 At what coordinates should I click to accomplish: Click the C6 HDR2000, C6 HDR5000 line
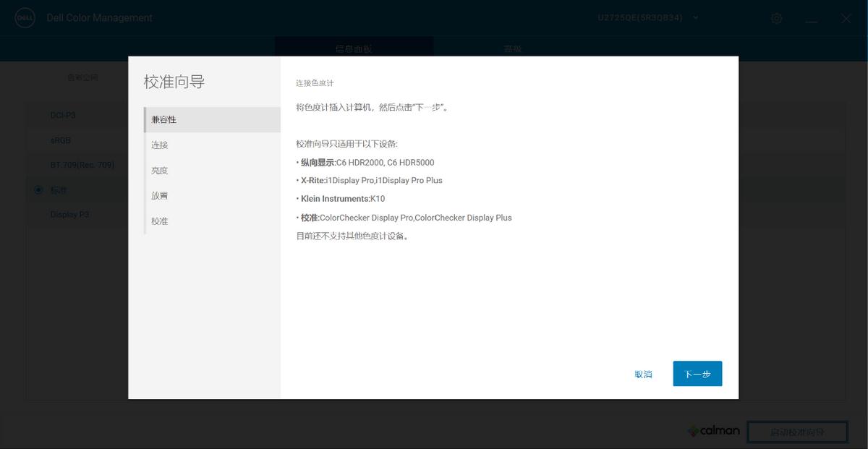pos(365,163)
